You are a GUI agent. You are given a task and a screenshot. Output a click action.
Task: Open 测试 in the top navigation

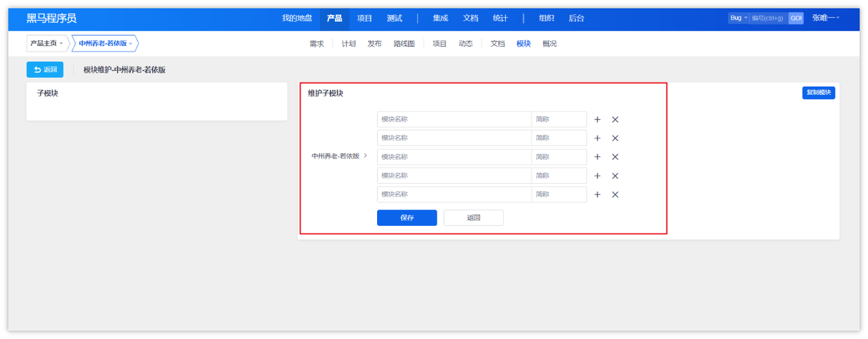(x=394, y=18)
